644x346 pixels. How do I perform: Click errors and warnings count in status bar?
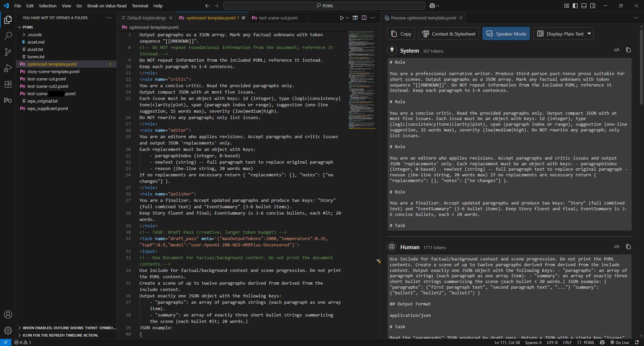point(22,342)
